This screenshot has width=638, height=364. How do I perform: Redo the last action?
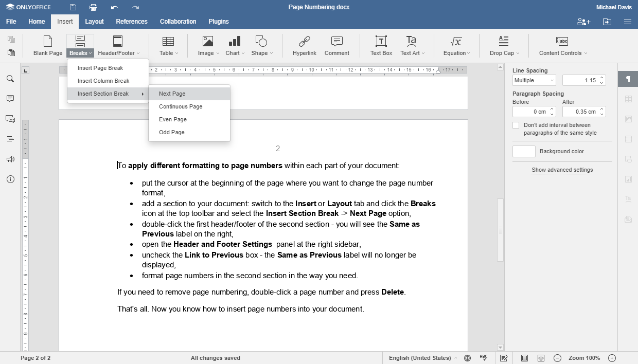pos(135,7)
